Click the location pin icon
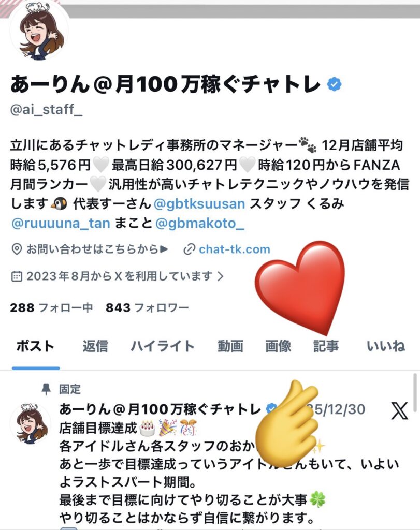The width and height of the screenshot is (420, 530). pyautogui.click(x=17, y=249)
